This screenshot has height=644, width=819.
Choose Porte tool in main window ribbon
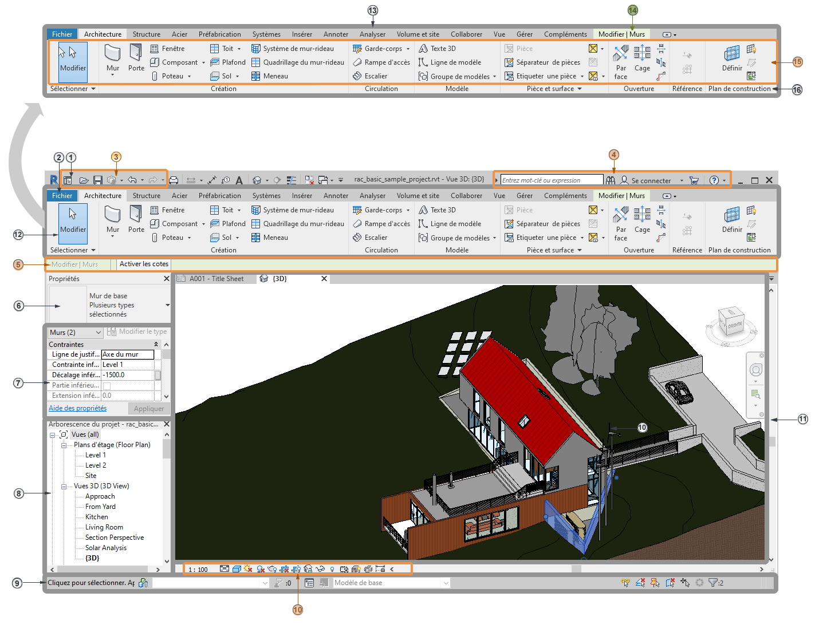[136, 220]
